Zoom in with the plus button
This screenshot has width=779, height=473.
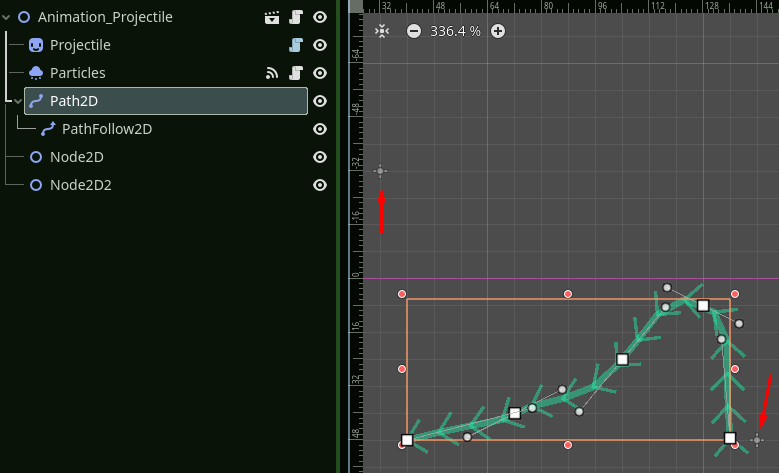[x=498, y=31]
